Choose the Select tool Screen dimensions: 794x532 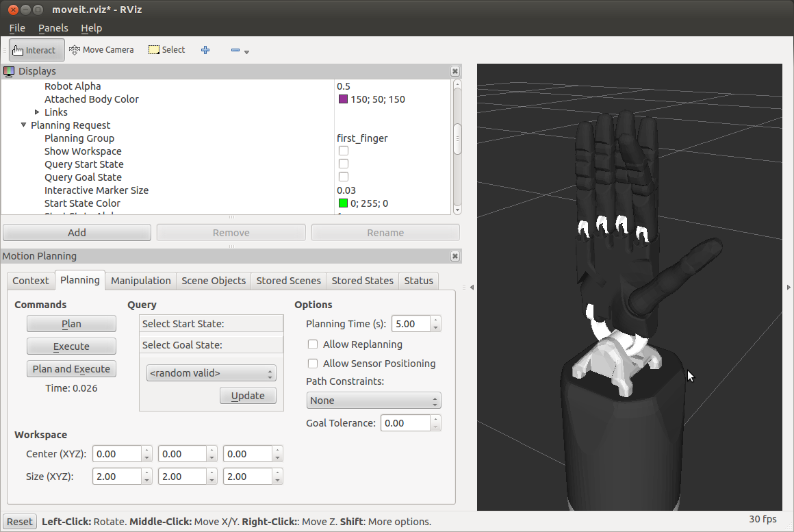click(x=166, y=50)
